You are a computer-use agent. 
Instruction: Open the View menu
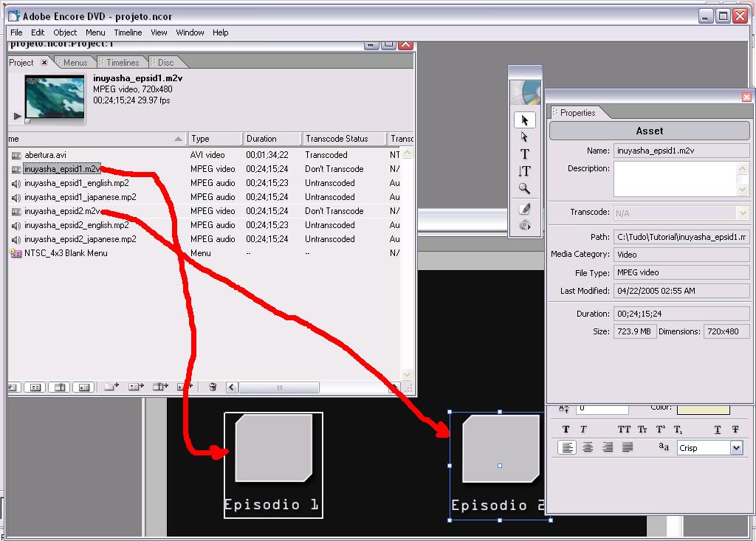click(x=159, y=32)
